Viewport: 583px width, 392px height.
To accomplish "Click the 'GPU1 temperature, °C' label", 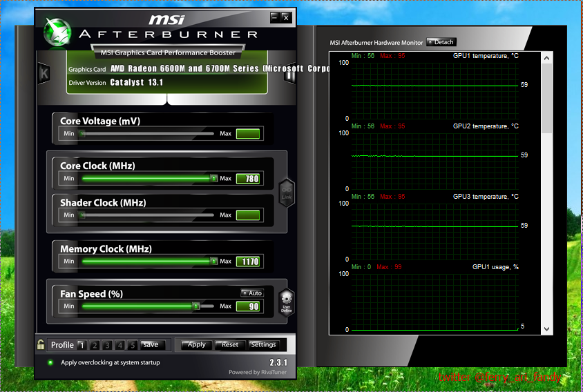I will (486, 56).
